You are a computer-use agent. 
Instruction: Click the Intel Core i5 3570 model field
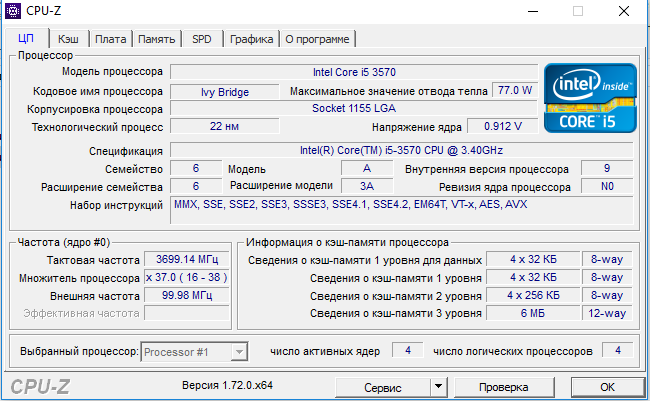[x=354, y=72]
